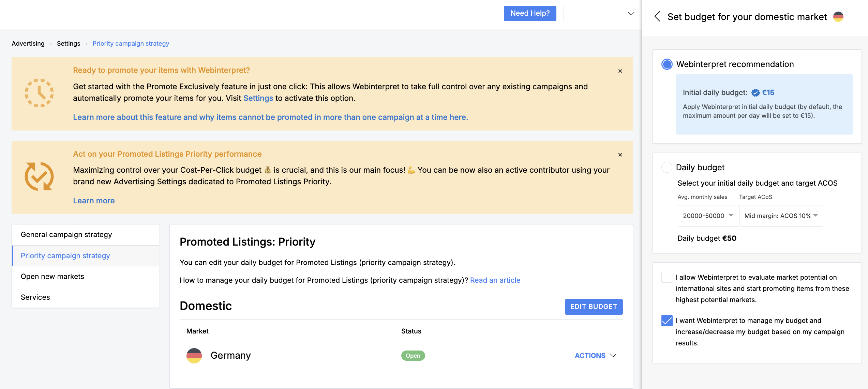Click the Germany market name

231,355
